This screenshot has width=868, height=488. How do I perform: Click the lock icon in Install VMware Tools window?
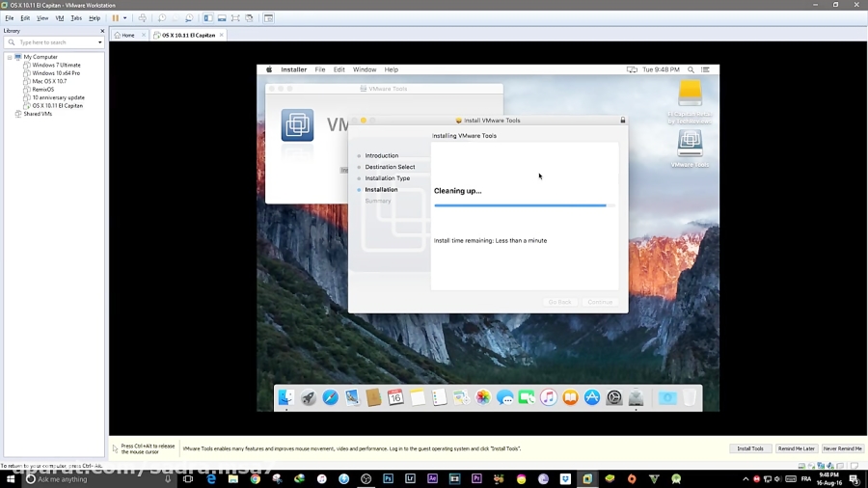623,120
